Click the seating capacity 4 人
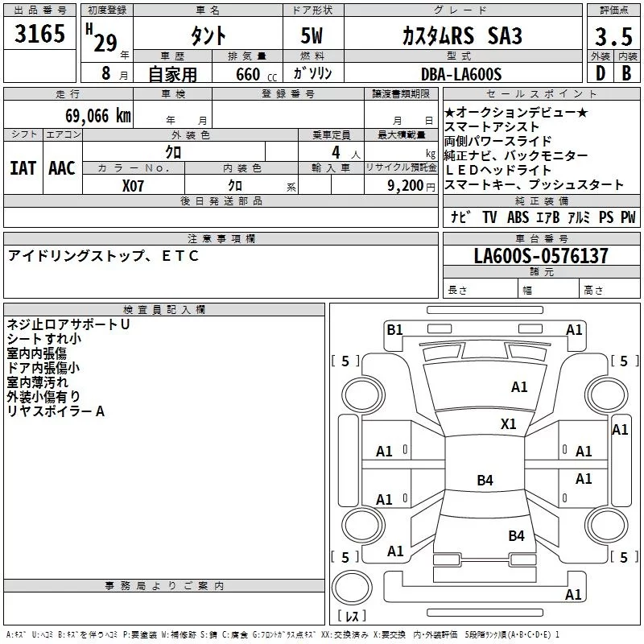This screenshot has height=644, width=644. (346, 153)
